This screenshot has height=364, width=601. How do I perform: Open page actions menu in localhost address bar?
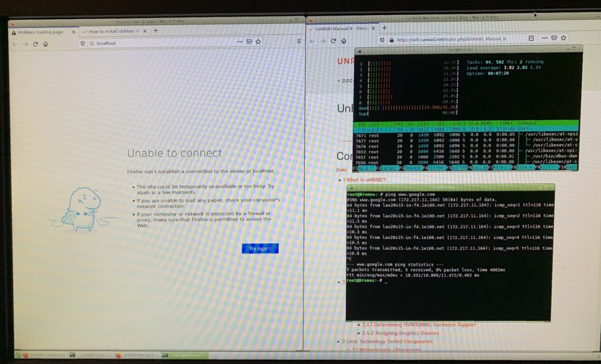tap(240, 41)
